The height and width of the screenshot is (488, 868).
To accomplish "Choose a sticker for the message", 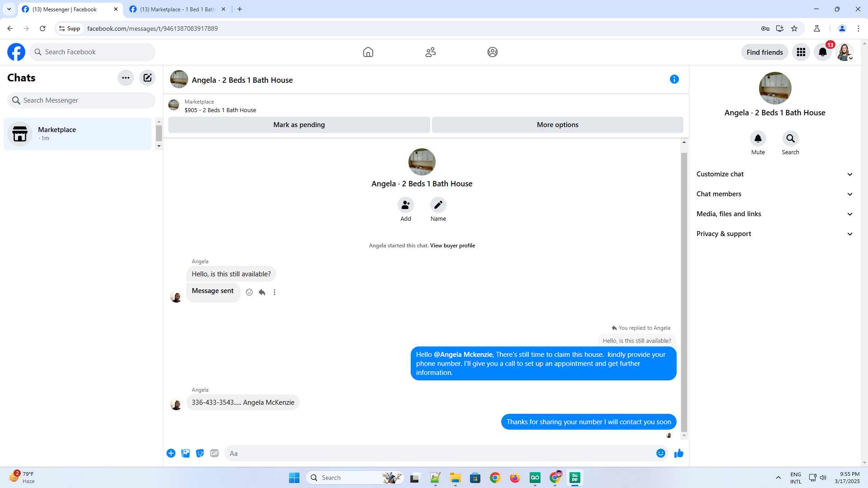I will pos(200,453).
